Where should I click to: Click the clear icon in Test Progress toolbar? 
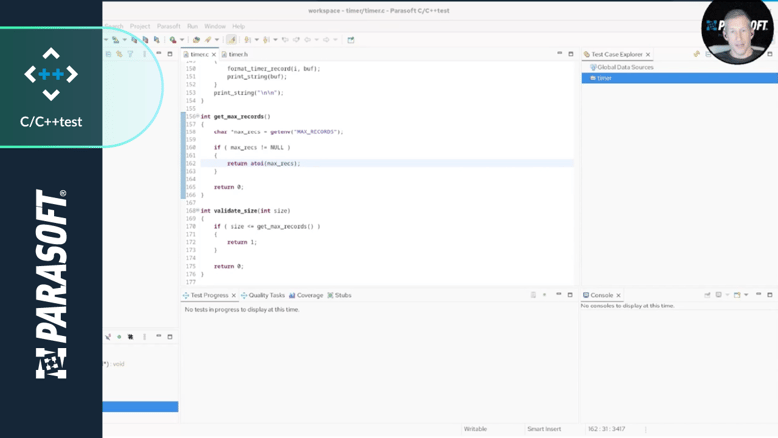(x=533, y=295)
